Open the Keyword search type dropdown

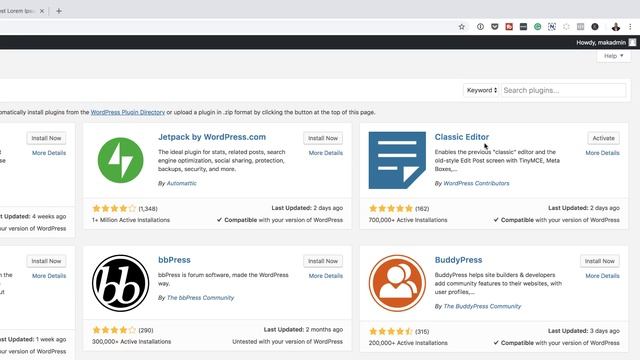[x=481, y=90]
